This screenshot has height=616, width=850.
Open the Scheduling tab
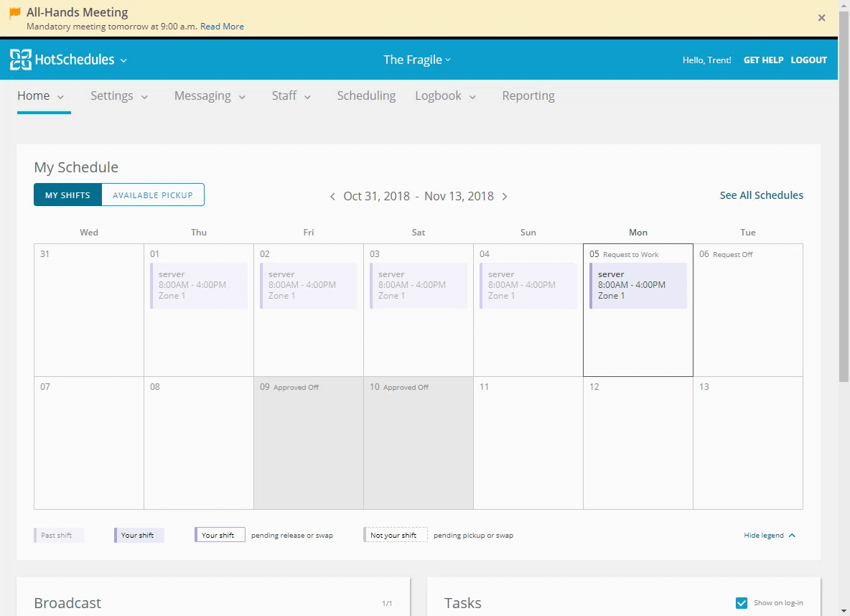point(366,96)
